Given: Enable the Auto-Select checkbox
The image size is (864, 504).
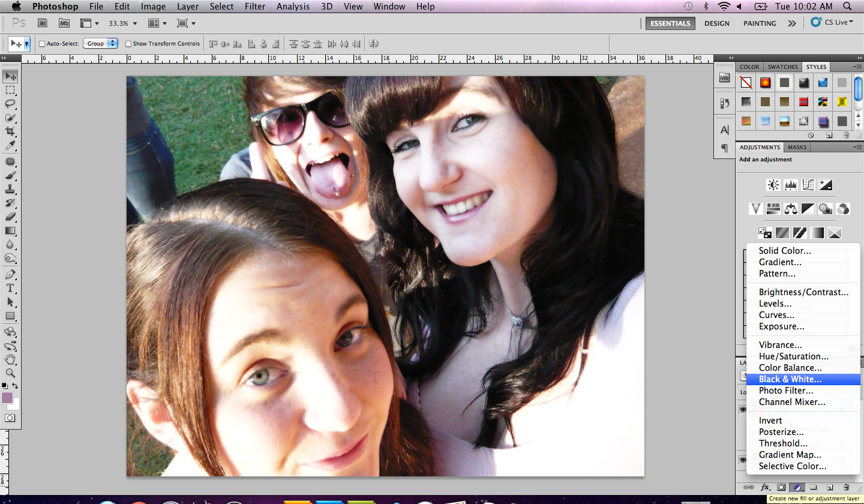Looking at the screenshot, I should click(x=42, y=43).
